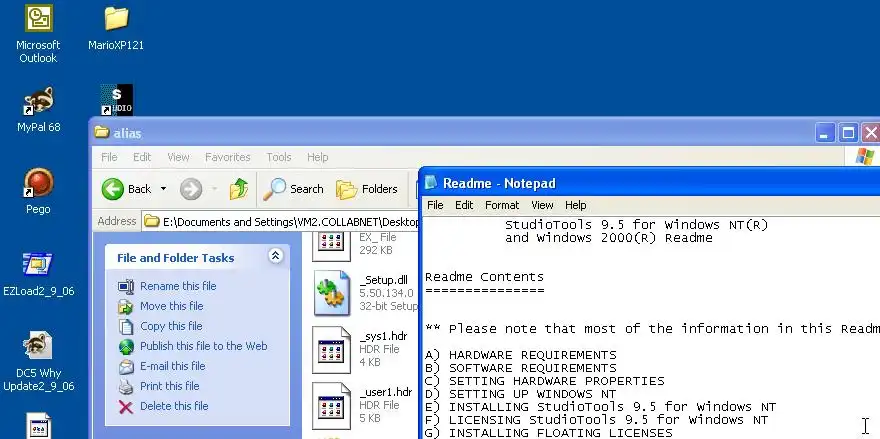880x439 pixels.
Task: Click the Notepad window system icon
Action: (x=431, y=183)
